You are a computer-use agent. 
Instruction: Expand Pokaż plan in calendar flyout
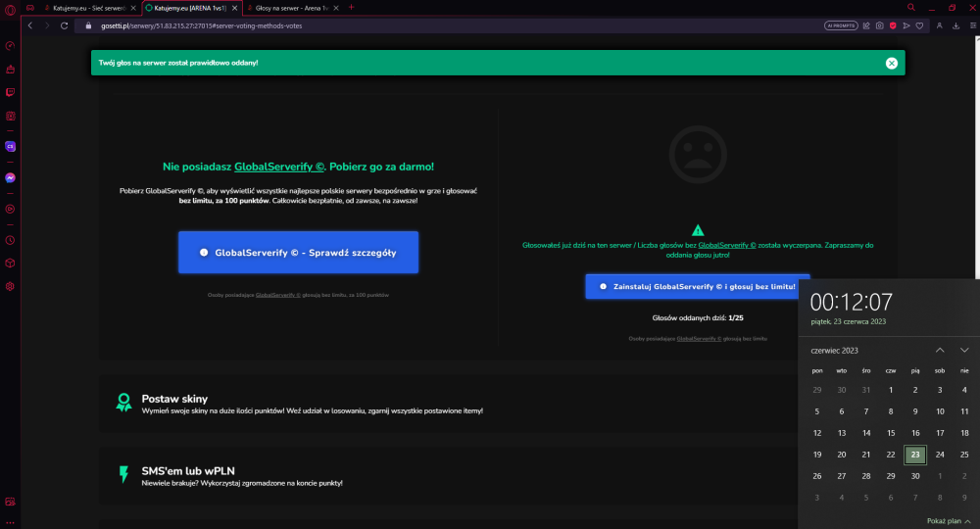(948, 521)
